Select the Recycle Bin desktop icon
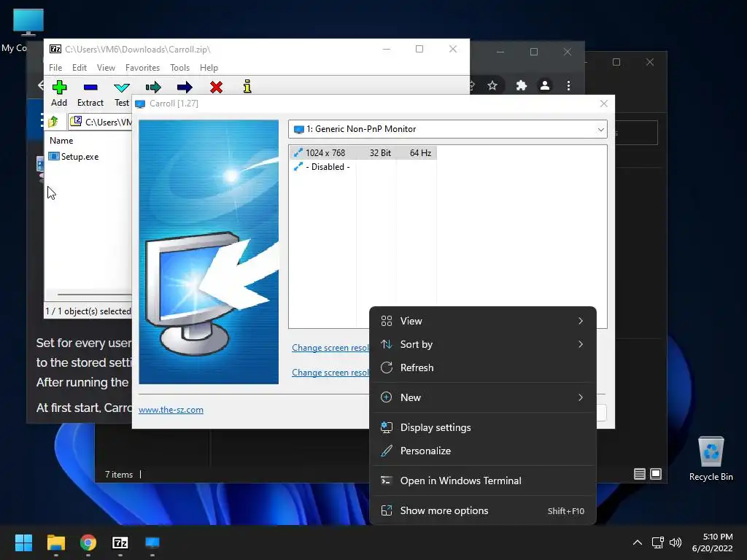The height and width of the screenshot is (560, 747). (x=711, y=459)
